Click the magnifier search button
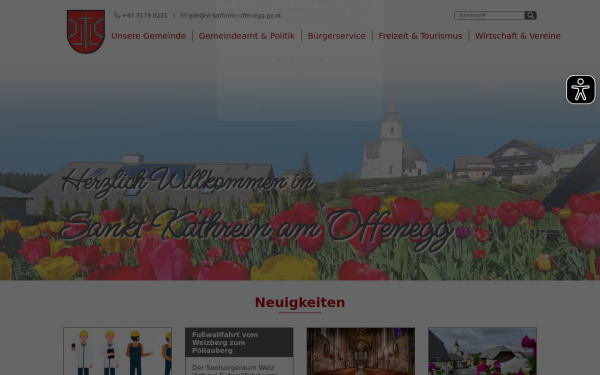600x375 pixels. [x=530, y=15]
